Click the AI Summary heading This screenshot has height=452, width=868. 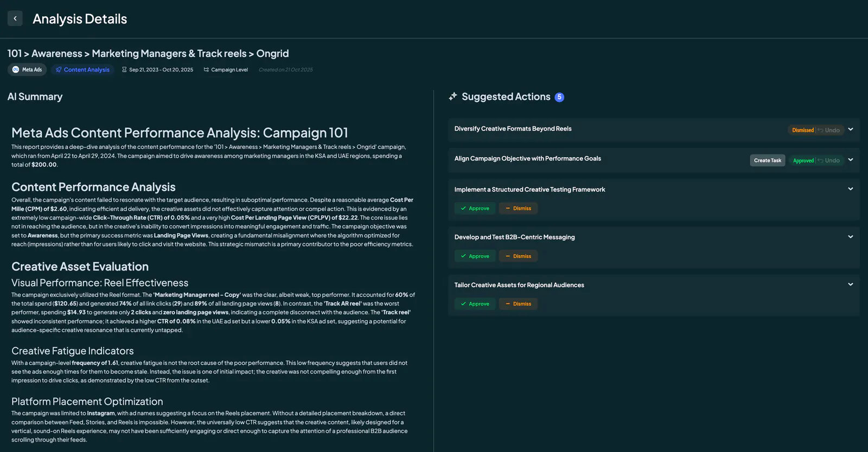tap(35, 96)
